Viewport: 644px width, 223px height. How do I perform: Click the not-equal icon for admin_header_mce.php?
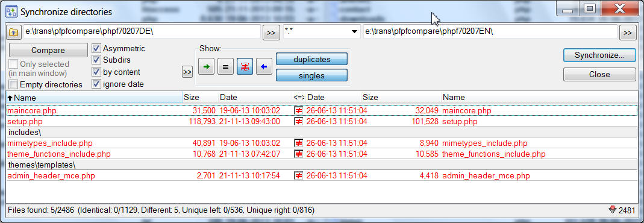(299, 176)
